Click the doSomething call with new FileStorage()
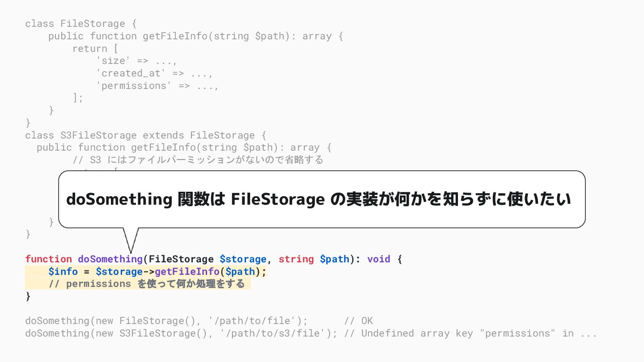The width and height of the screenshot is (644, 362). point(166,321)
